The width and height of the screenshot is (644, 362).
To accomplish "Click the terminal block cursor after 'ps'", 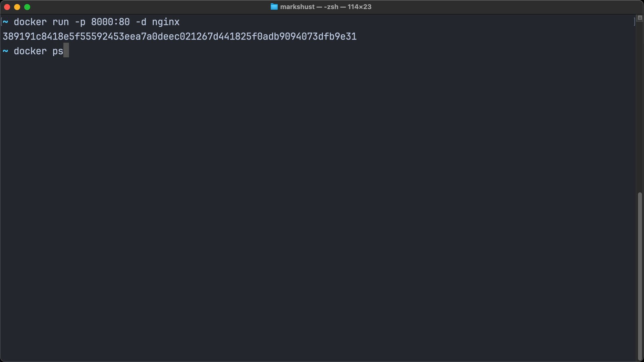I will tap(66, 50).
